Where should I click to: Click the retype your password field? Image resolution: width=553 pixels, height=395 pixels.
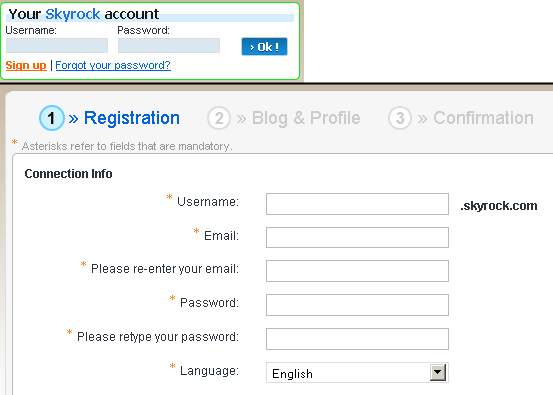[357, 339]
